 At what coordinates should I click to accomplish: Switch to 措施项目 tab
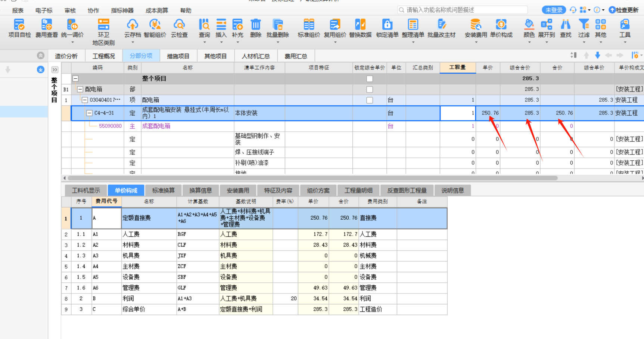click(x=178, y=56)
